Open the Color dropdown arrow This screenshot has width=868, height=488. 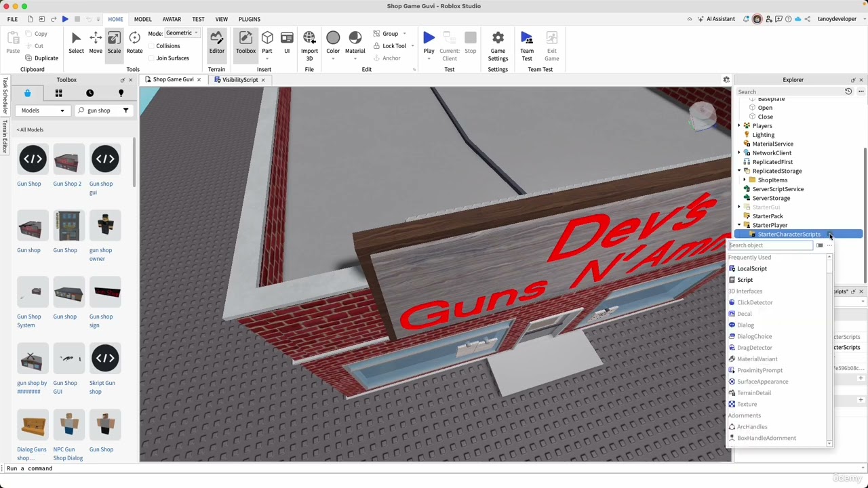[333, 59]
